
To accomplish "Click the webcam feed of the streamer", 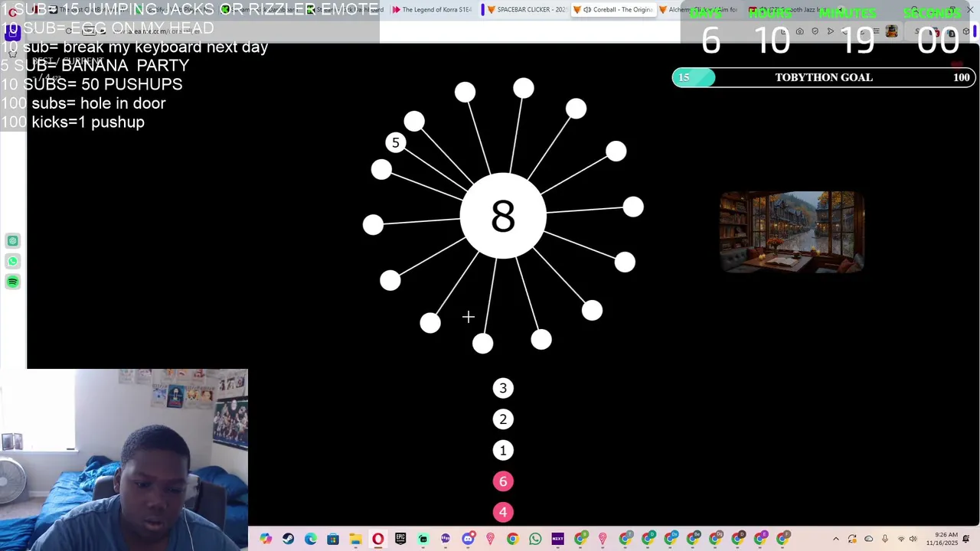I will point(124,460).
